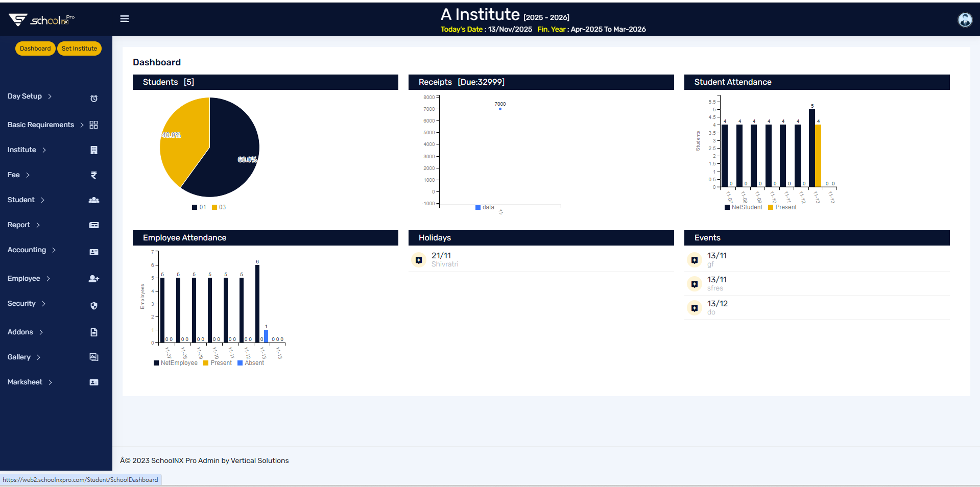Click the 7000 data point in Receipts chart
The width and height of the screenshot is (980, 487).
[x=500, y=109]
